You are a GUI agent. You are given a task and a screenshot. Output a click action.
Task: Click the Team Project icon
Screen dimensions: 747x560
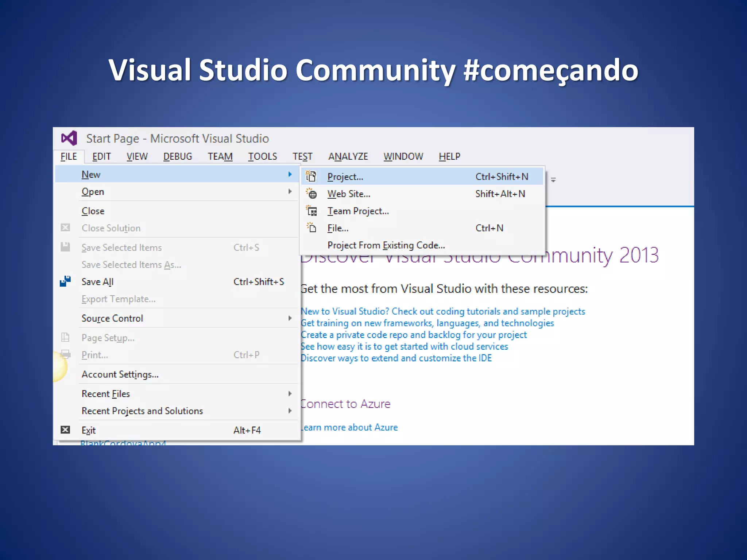pyautogui.click(x=311, y=211)
